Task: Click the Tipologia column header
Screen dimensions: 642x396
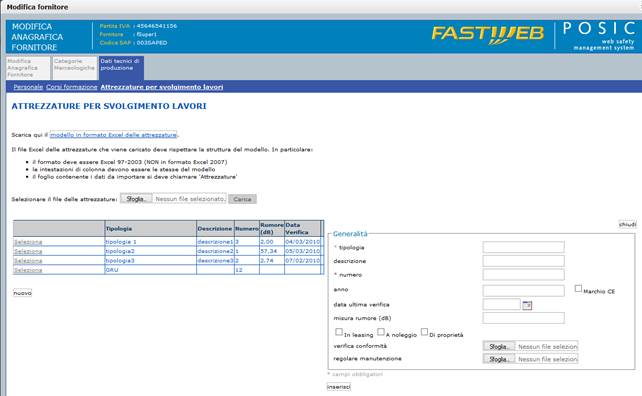Action: tap(151, 229)
